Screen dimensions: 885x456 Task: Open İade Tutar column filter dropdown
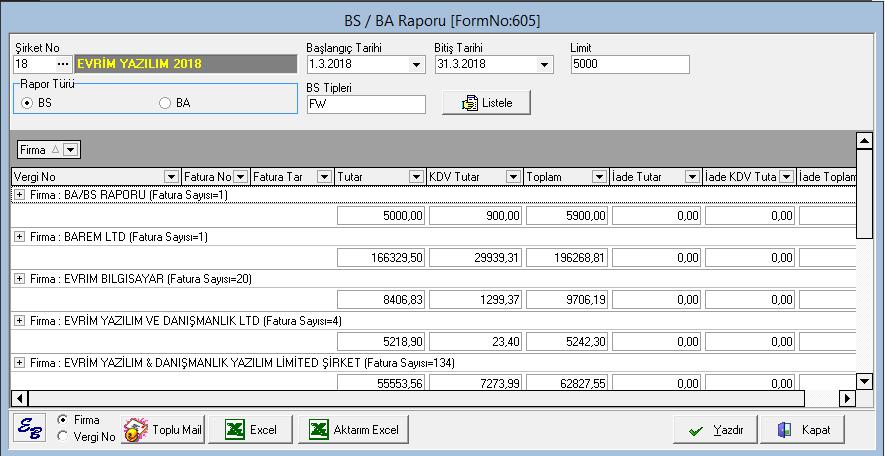pyautogui.click(x=693, y=177)
